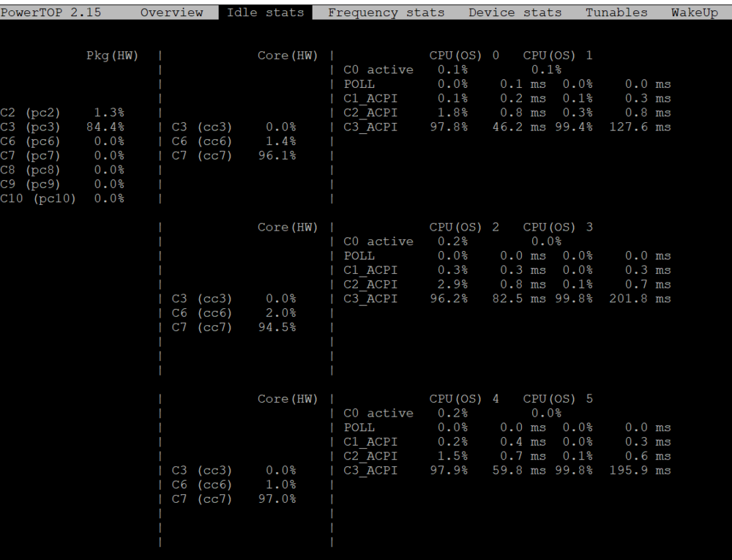The image size is (732, 560).
Task: Switch to the WakeUp tab
Action: [695, 12]
